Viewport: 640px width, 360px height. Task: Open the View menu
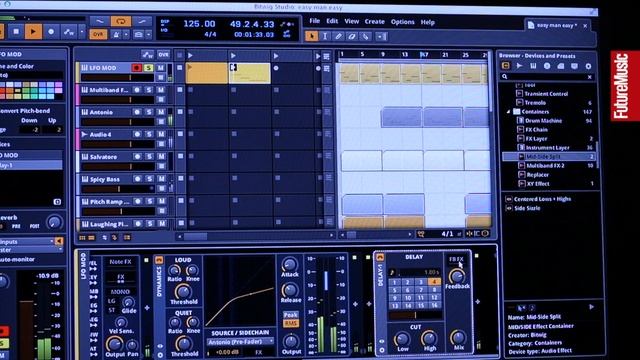click(x=351, y=21)
